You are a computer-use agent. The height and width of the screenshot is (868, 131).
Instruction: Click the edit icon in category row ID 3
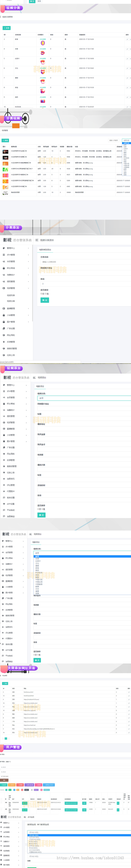127,39
